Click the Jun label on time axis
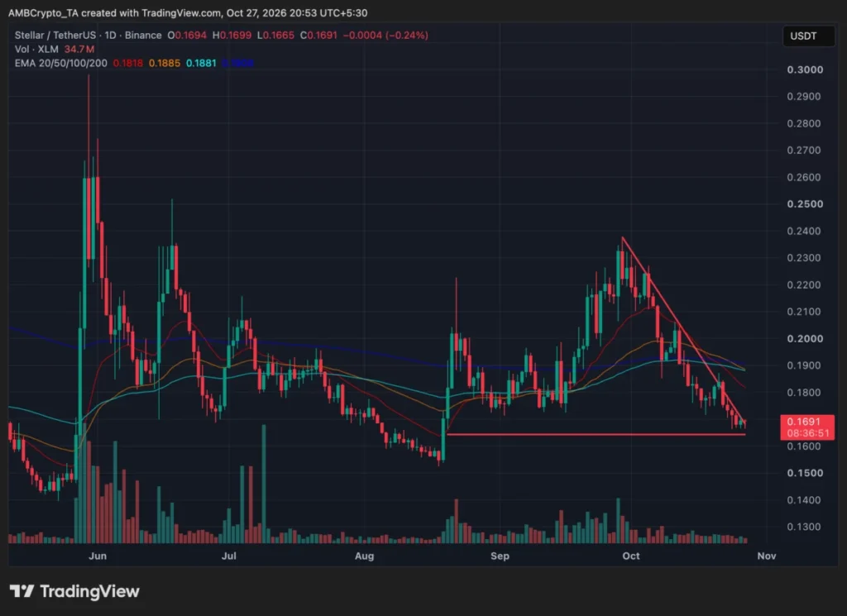This screenshot has height=616, width=847. click(98, 556)
